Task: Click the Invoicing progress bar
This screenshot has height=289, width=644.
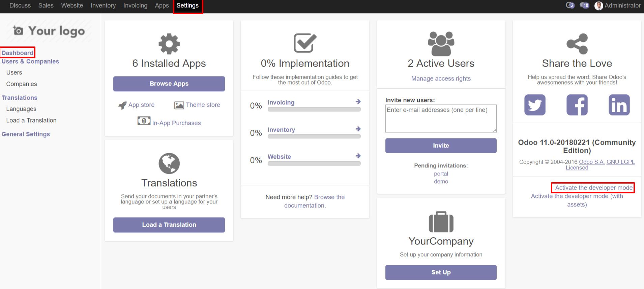Action: click(x=314, y=109)
